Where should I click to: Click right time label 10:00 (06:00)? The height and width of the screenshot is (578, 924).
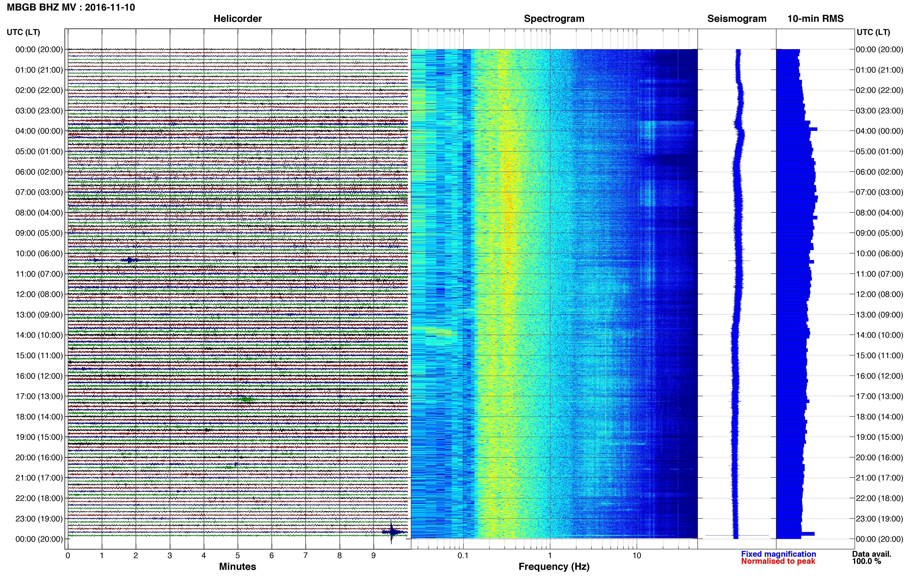(x=879, y=253)
